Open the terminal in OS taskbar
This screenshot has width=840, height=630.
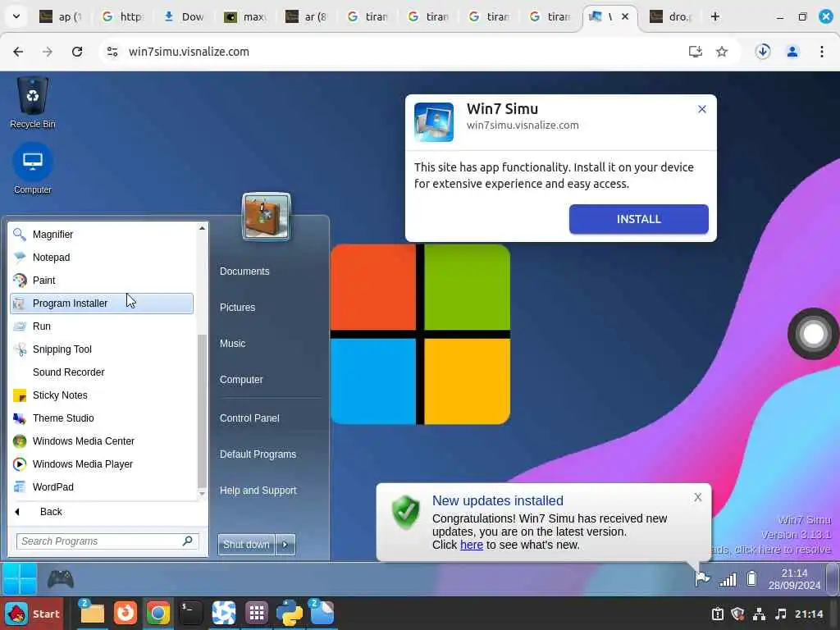click(x=190, y=614)
